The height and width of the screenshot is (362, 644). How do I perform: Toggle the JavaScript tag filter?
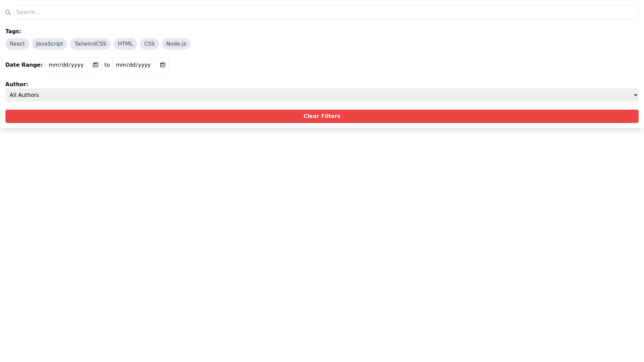point(50,44)
